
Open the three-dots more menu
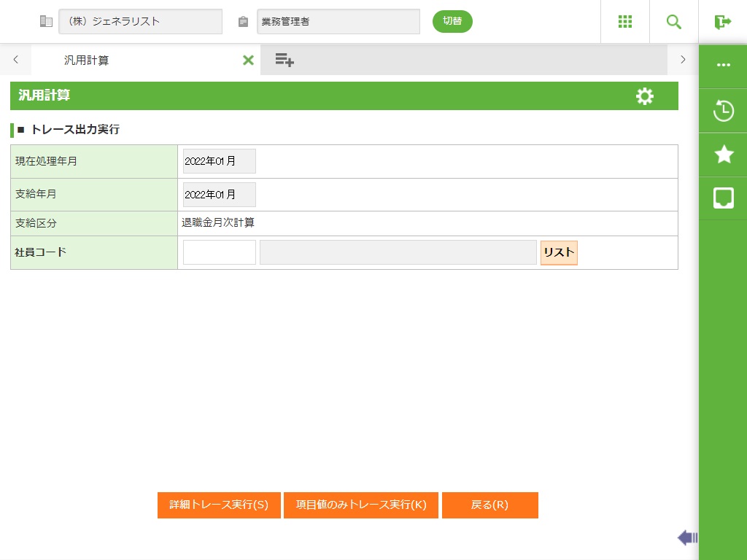tap(723, 65)
